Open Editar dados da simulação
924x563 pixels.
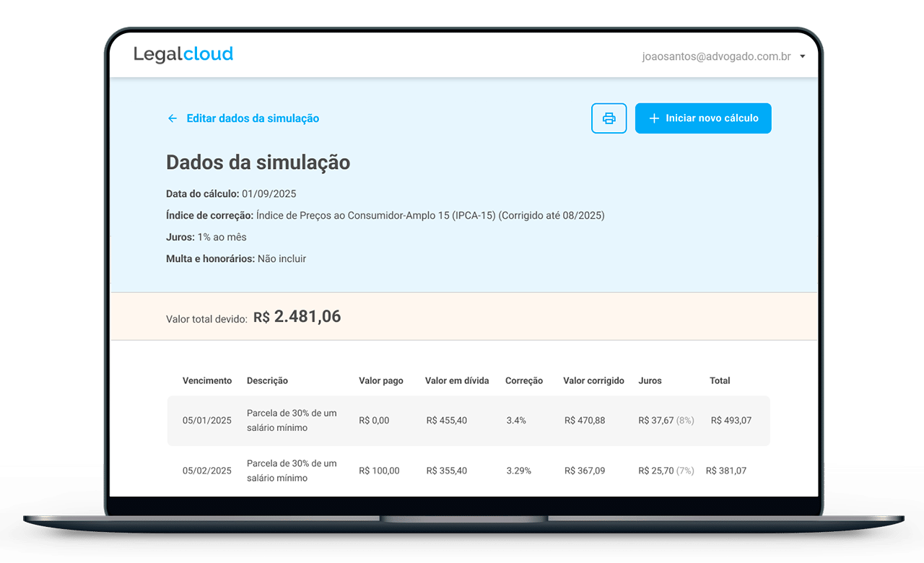pyautogui.click(x=252, y=118)
